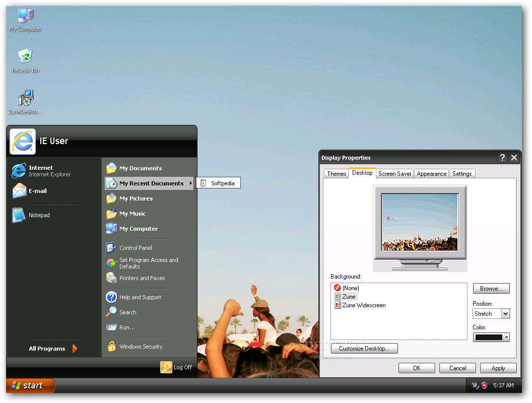Viewport: 532px width, 403px height.
Task: Open the Color picker dropdown
Action: pos(506,337)
